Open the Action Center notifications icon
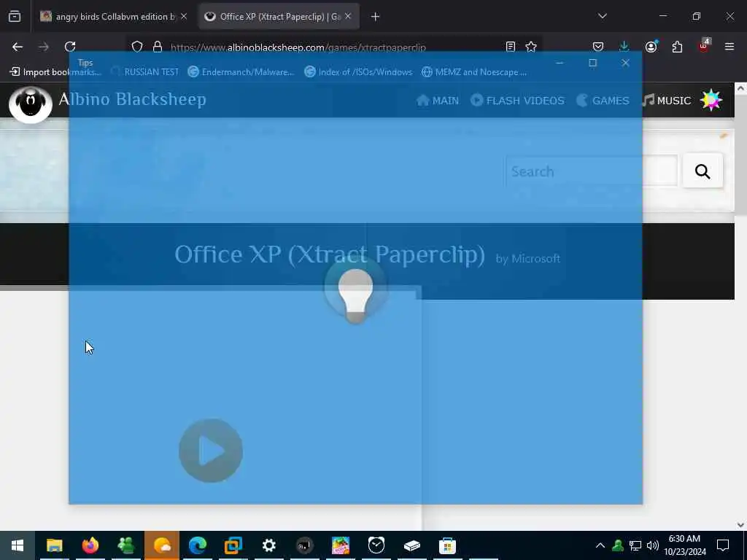 [723, 545]
